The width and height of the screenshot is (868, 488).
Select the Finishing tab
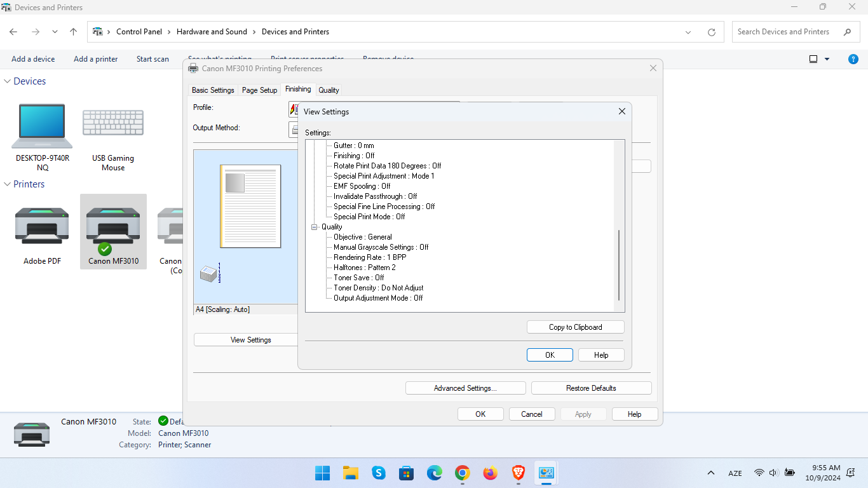[x=298, y=89]
